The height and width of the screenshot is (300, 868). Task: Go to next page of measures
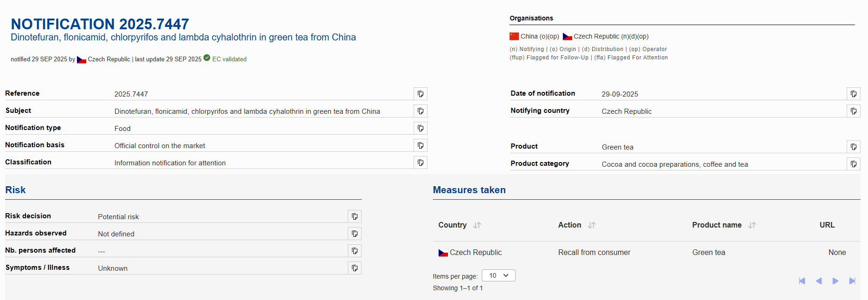(x=836, y=281)
